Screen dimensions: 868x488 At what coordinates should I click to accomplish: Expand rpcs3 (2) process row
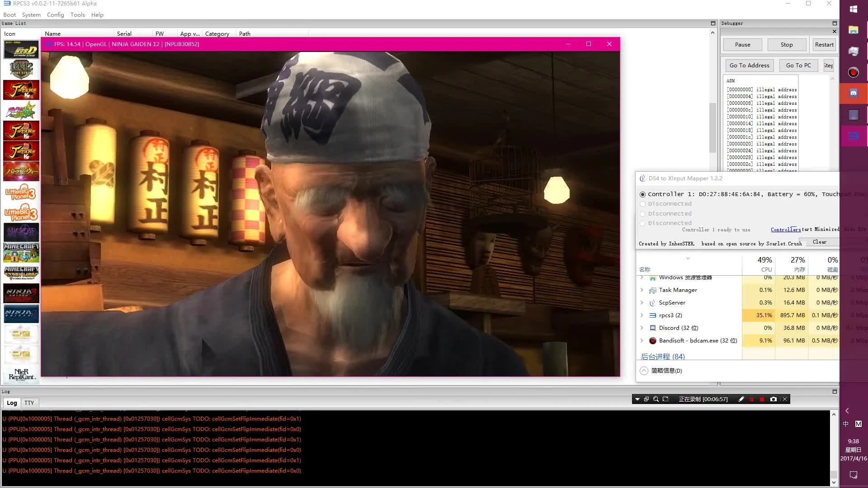coord(642,315)
